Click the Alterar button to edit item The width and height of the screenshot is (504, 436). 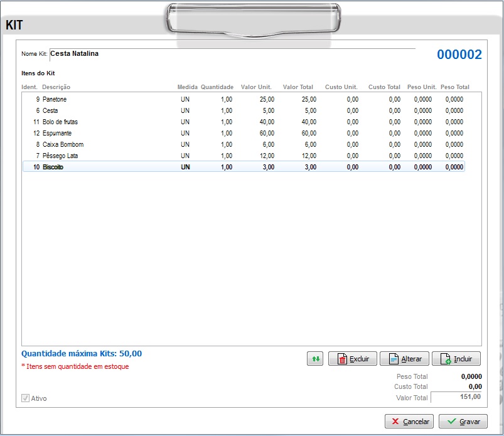404,359
